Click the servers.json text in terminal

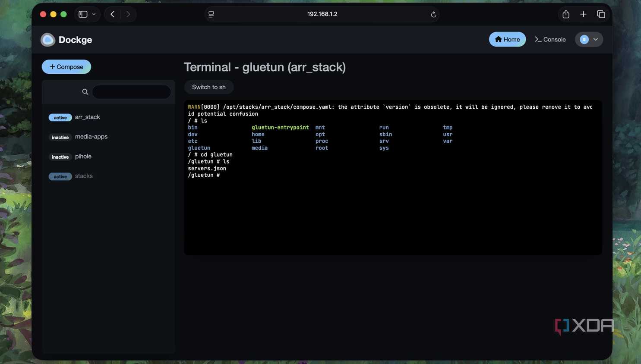pyautogui.click(x=207, y=168)
